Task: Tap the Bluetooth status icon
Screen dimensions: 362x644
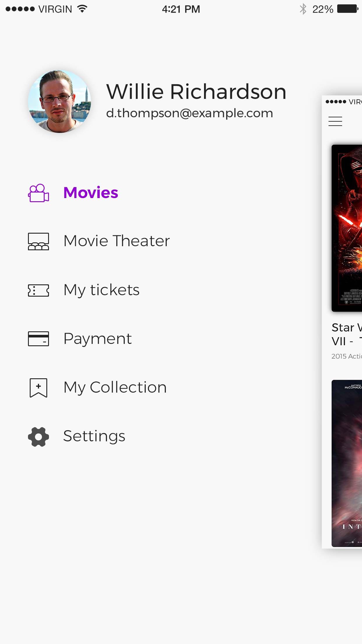Action: pos(303,9)
